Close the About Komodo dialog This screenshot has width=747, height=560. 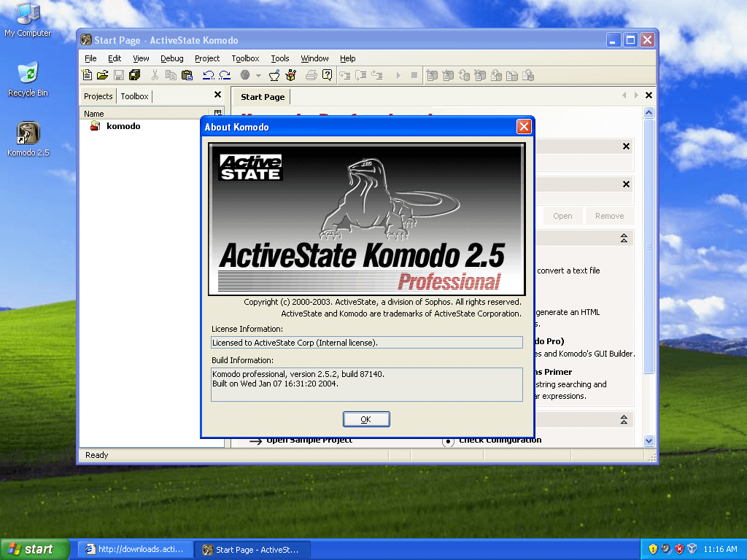point(524,127)
